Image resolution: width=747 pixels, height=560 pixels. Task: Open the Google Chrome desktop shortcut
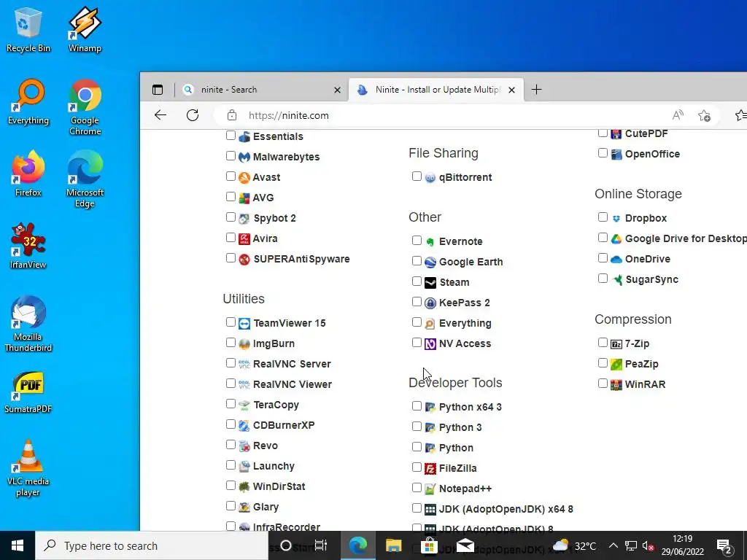tap(85, 108)
